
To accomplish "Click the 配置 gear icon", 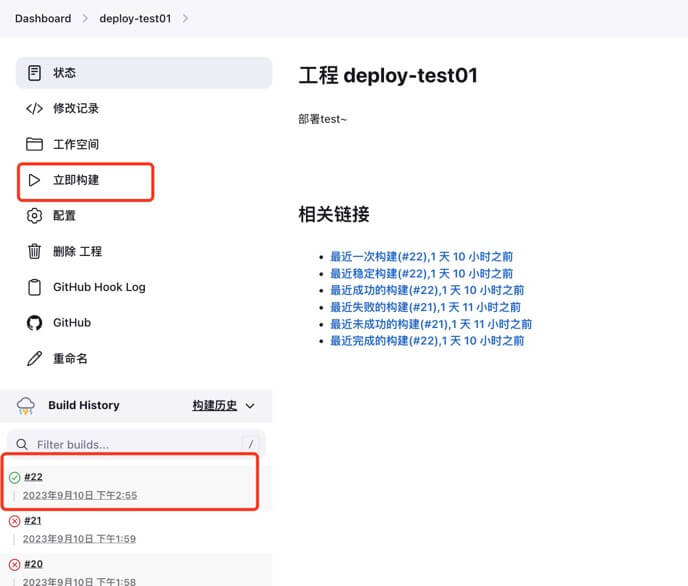I will tap(35, 216).
